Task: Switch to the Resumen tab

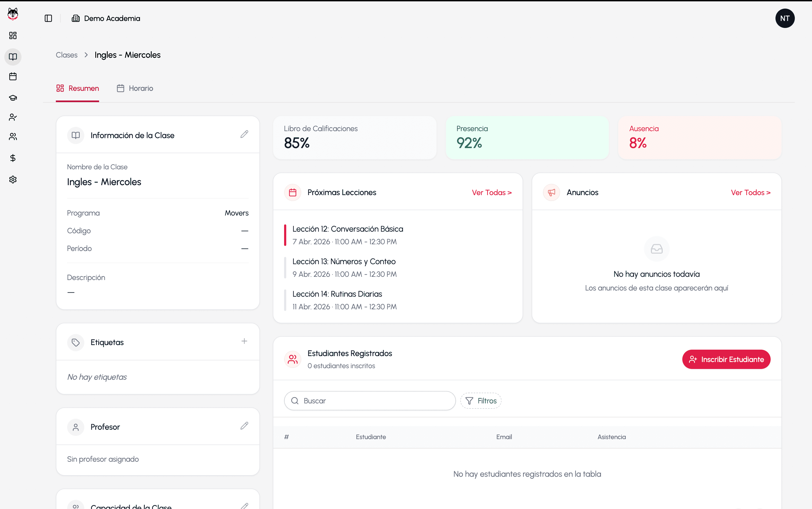Action: 77,88
